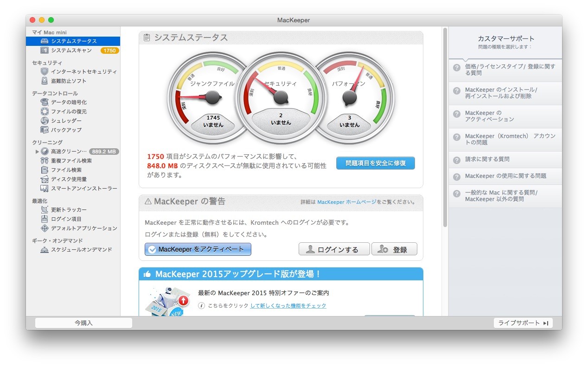This screenshot has height=367, width=588.
Task: Click the 1750 badge on システムスキャン
Action: [x=110, y=51]
